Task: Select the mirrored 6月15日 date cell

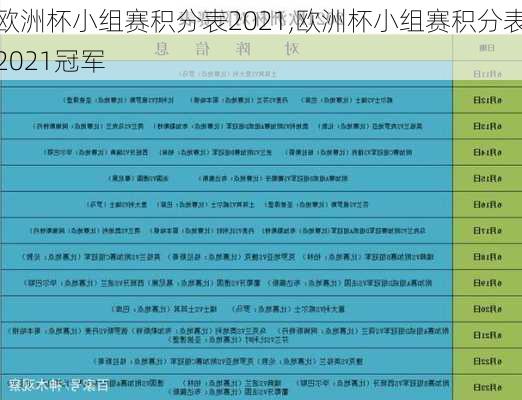Action: click(487, 178)
